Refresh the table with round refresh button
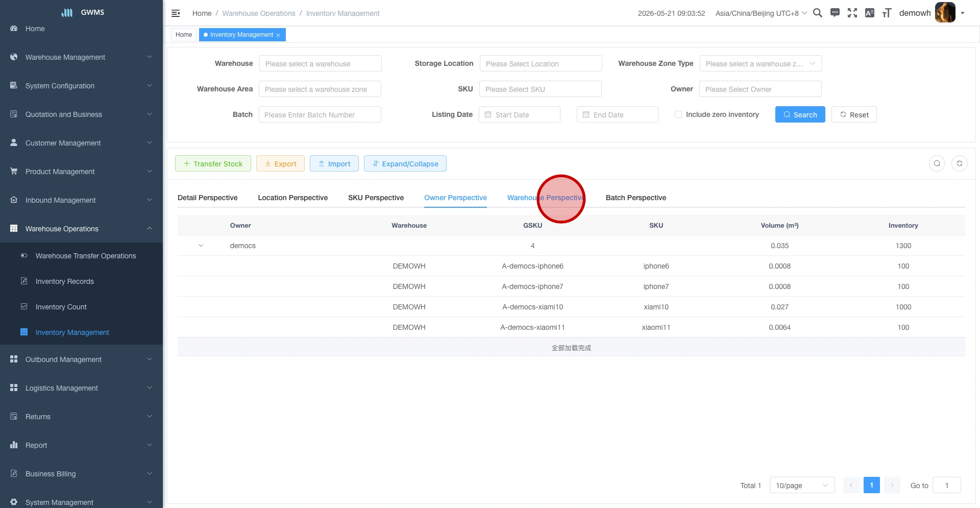980x508 pixels. tap(960, 163)
